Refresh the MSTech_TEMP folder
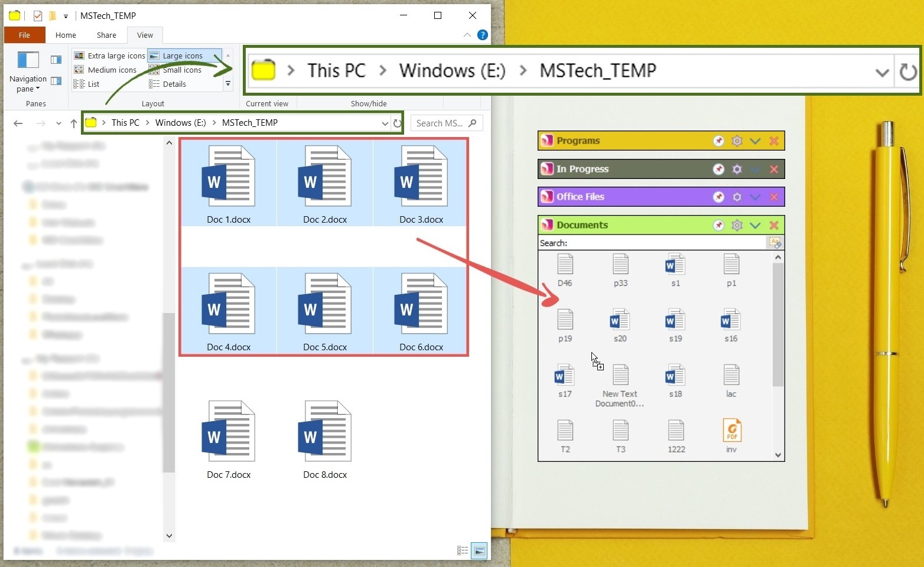 398,123
